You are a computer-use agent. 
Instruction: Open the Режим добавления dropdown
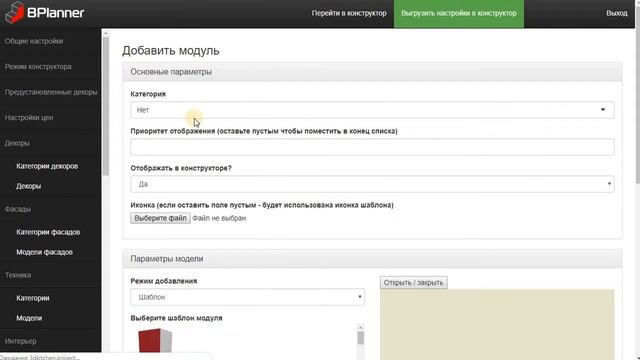point(248,297)
